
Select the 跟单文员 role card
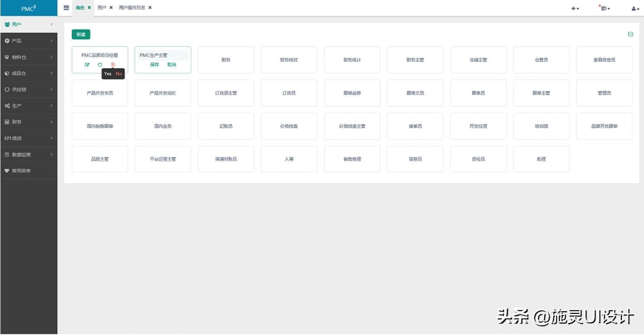click(x=415, y=93)
